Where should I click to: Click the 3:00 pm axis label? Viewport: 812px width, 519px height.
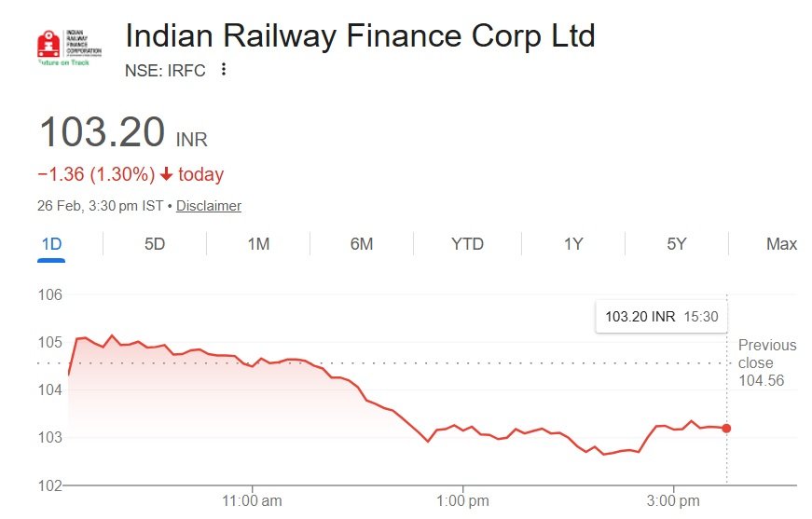[x=673, y=501]
